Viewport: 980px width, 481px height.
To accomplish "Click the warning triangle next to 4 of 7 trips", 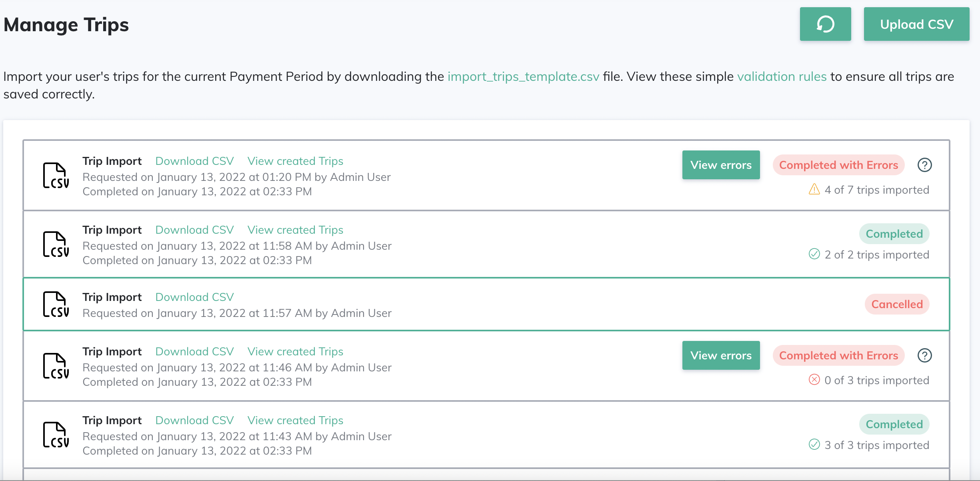I will tap(814, 189).
